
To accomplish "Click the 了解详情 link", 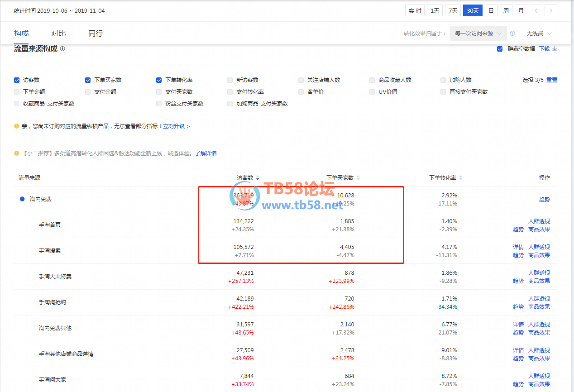I will [x=206, y=153].
